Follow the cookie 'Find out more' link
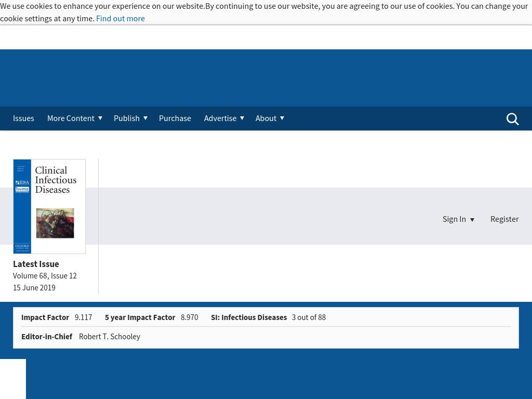 (121, 18)
